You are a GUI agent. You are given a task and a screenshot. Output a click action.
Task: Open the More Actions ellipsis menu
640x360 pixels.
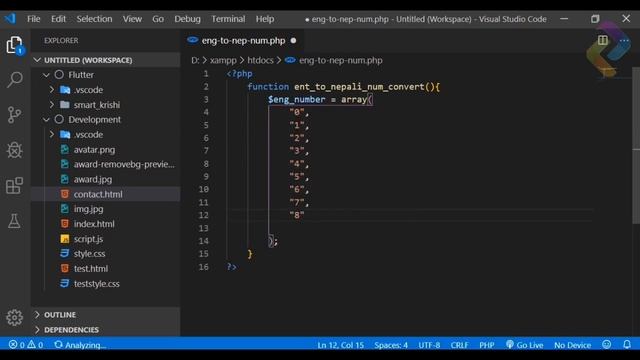point(624,40)
